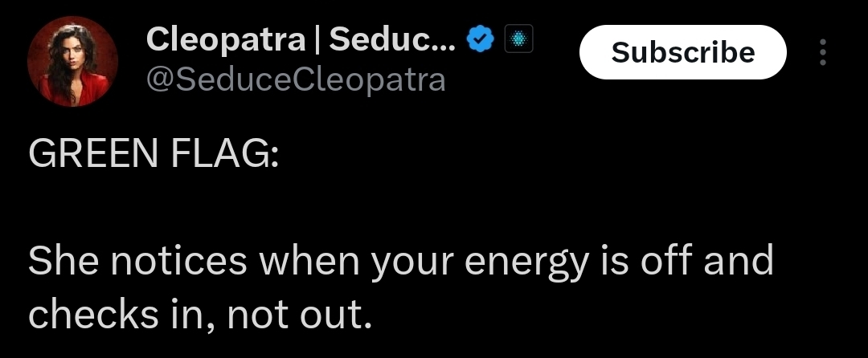The width and height of the screenshot is (868, 358).
Task: Open the square affiliate badge icon
Action: point(518,39)
